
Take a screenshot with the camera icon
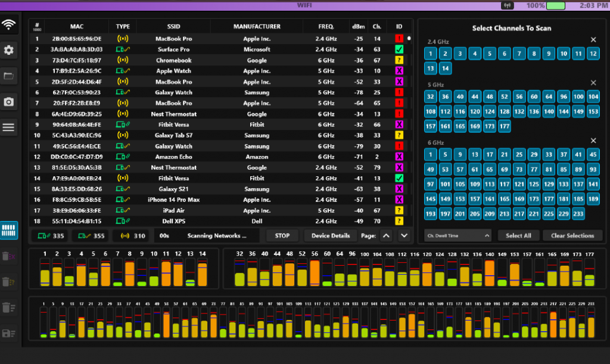click(9, 102)
